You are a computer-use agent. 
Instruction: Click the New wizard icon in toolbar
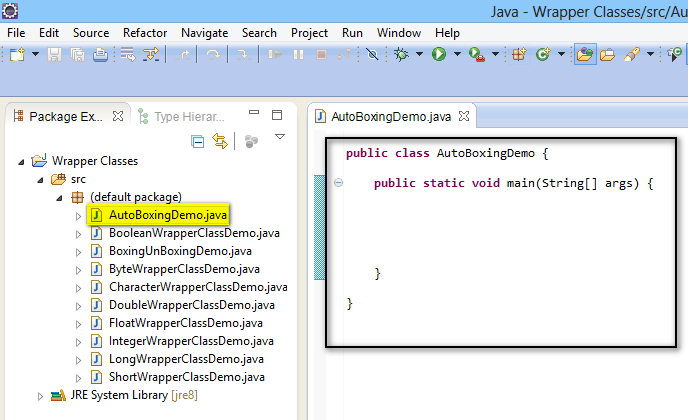click(x=17, y=54)
